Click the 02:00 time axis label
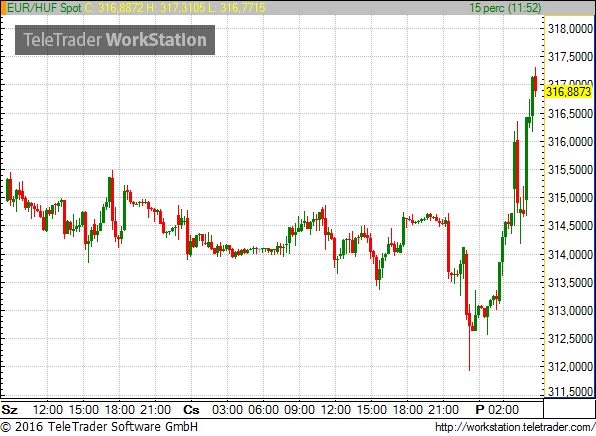Viewport: 596px width, 436px height. point(503,410)
